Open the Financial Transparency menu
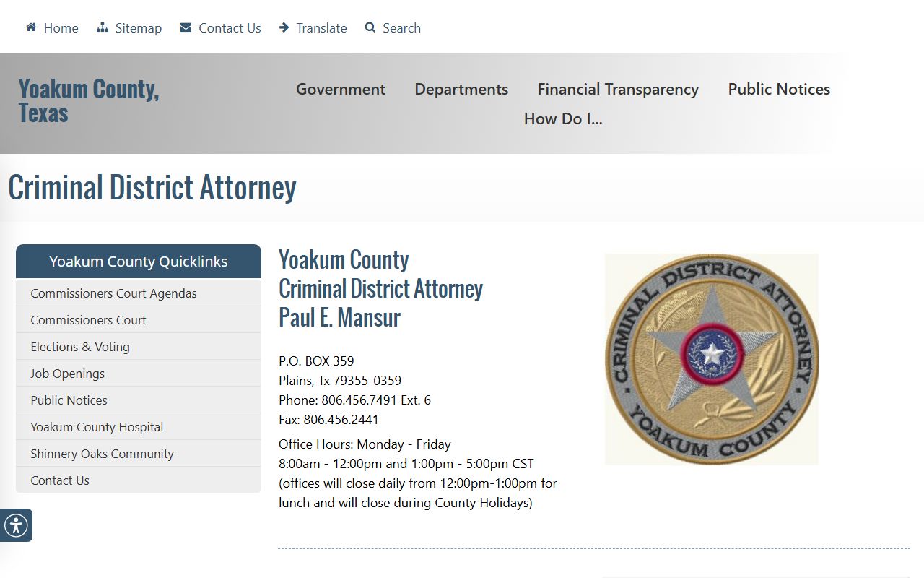 coord(618,89)
